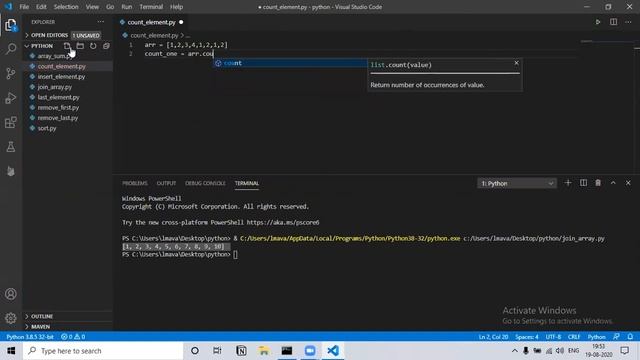Open Visual Studio Code taskbar icon

[x=333, y=351]
